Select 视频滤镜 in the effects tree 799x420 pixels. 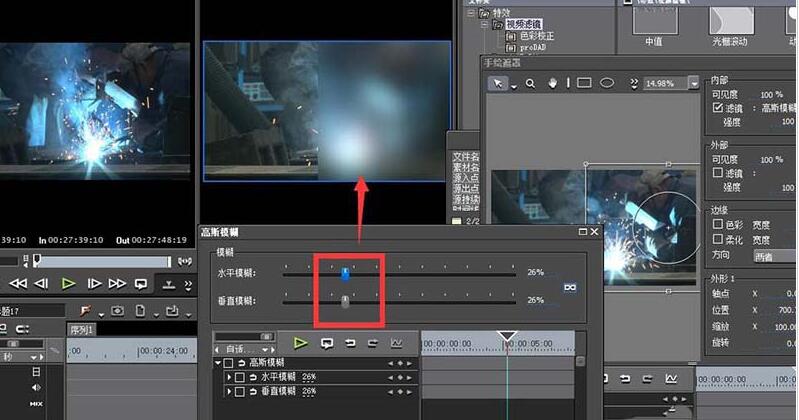[524, 24]
